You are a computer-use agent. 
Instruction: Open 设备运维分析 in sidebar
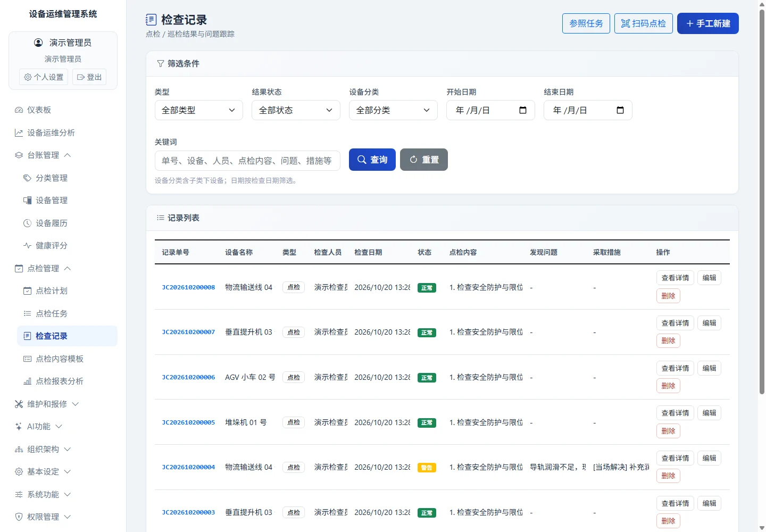tap(63, 132)
